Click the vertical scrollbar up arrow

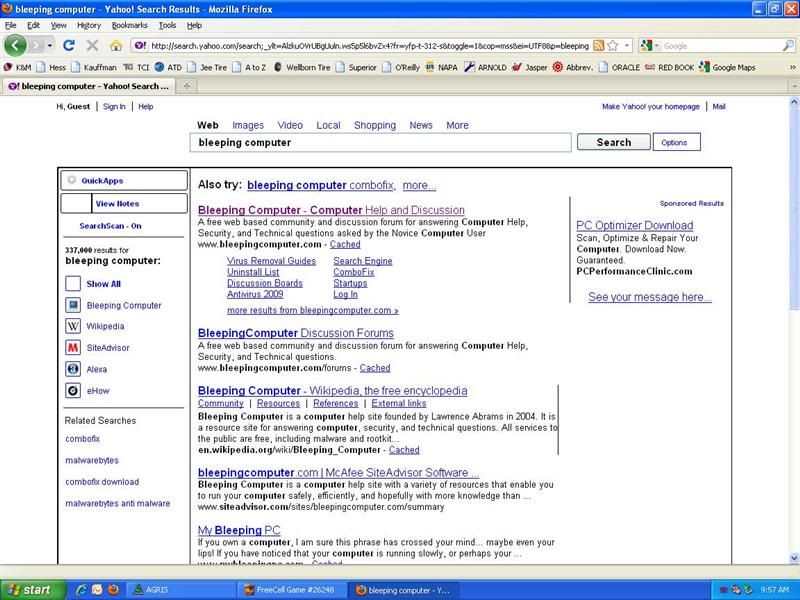794,102
